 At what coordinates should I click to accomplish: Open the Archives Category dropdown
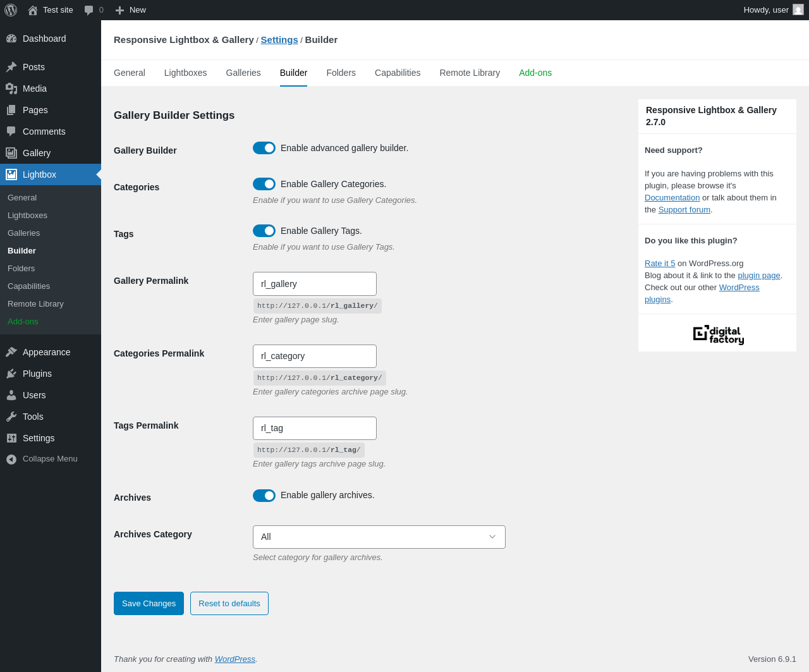coord(379,537)
